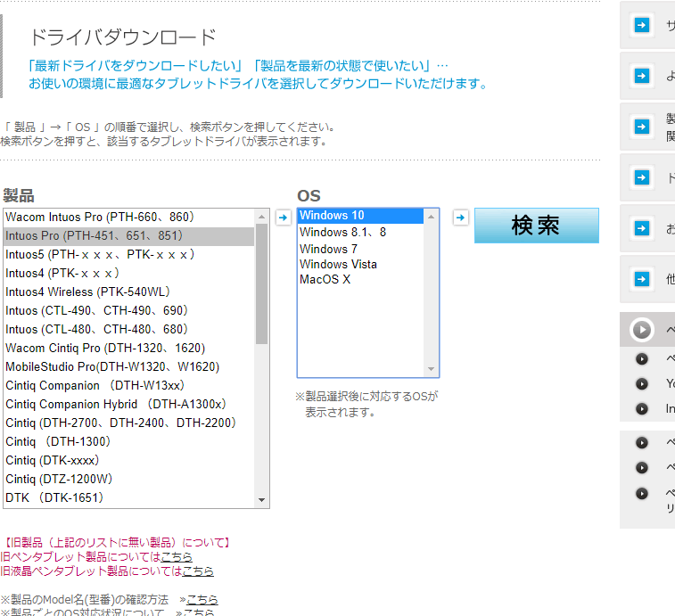Choose Windows 10 in the OS list
The image size is (675, 616).
[361, 216]
